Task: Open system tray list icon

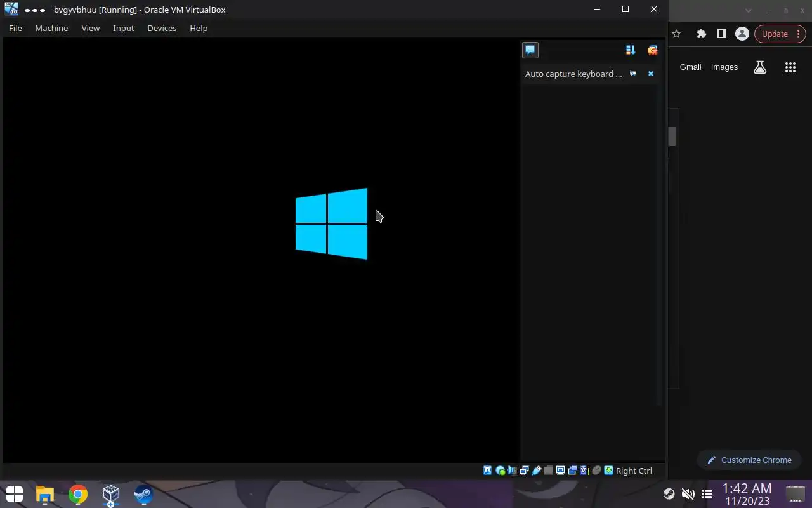Action: click(707, 494)
